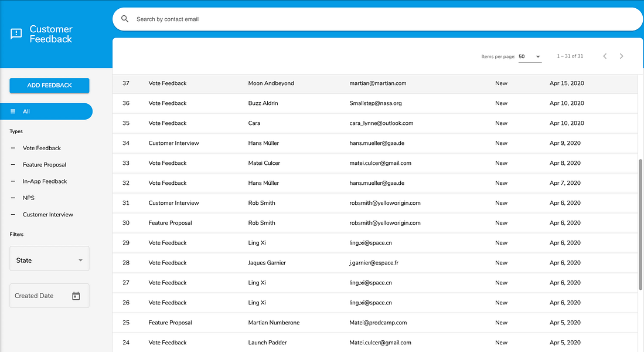Click Hans Müller in row 34
The image size is (644, 352).
(x=263, y=143)
